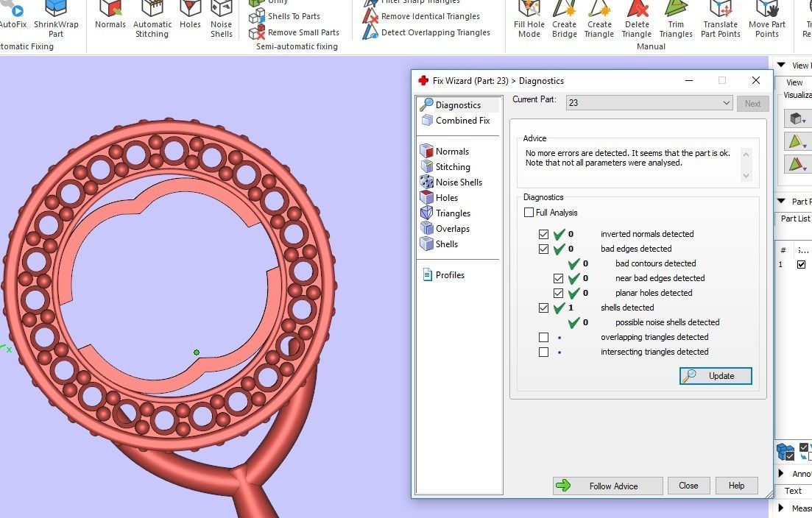
Task: Toggle near bad edges detected checkbox
Action: (x=558, y=278)
